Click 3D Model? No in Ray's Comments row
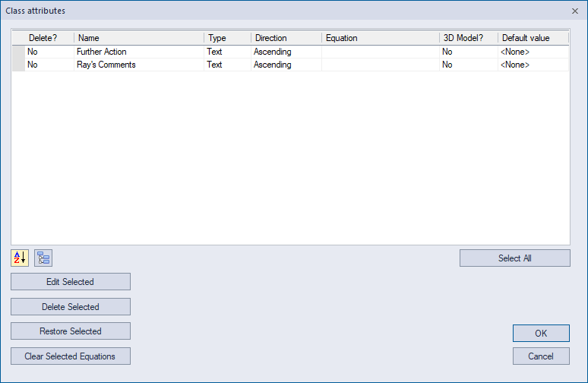The height and width of the screenshot is (383, 588). coord(469,65)
